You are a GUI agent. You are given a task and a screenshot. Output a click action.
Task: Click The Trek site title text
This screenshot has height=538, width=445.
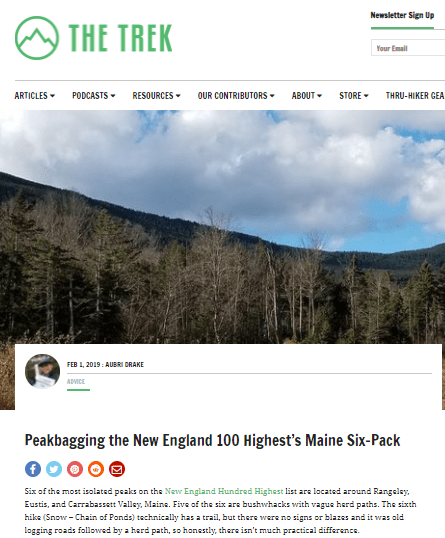pos(120,38)
